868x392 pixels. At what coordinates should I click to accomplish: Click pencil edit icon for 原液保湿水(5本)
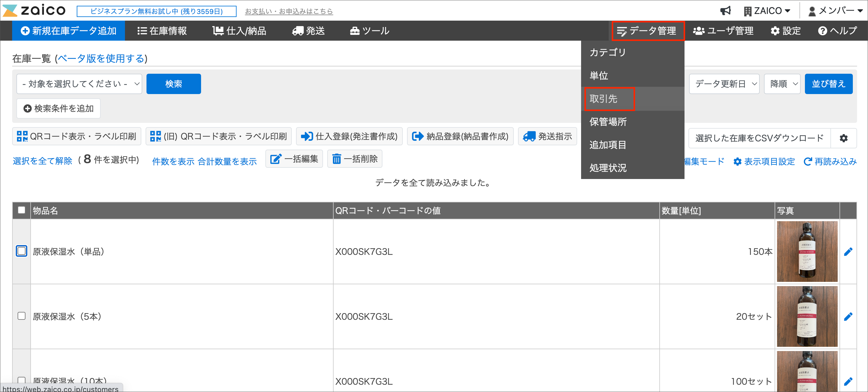tap(848, 316)
